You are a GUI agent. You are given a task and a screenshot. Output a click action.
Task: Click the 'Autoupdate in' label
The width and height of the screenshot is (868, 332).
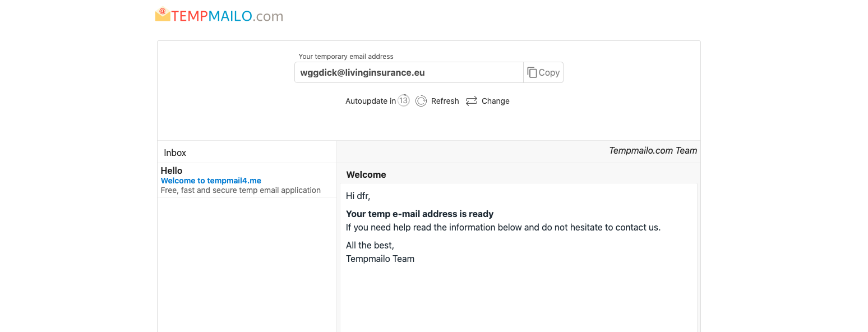tap(371, 101)
